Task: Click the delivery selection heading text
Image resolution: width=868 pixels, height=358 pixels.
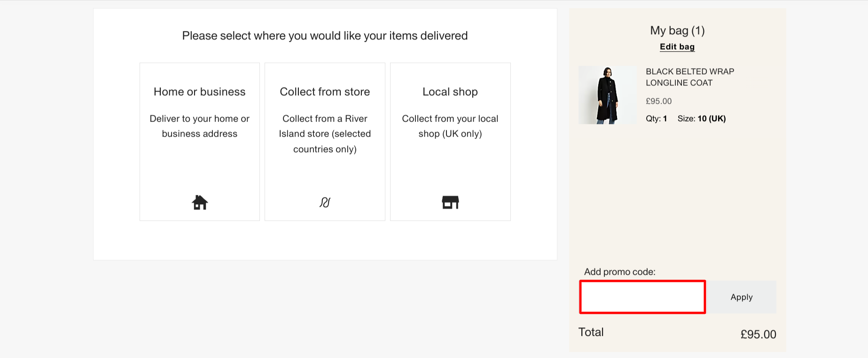Action: click(325, 35)
